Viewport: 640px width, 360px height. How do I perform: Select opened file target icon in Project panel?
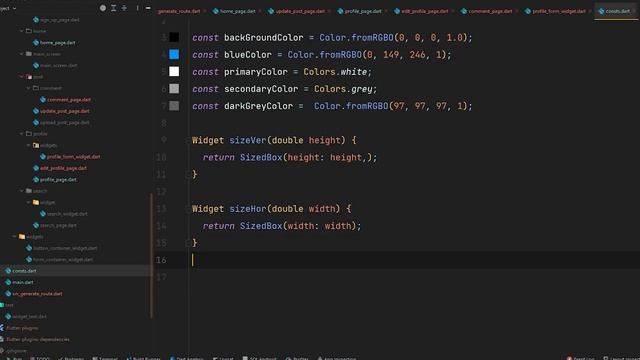[x=103, y=8]
